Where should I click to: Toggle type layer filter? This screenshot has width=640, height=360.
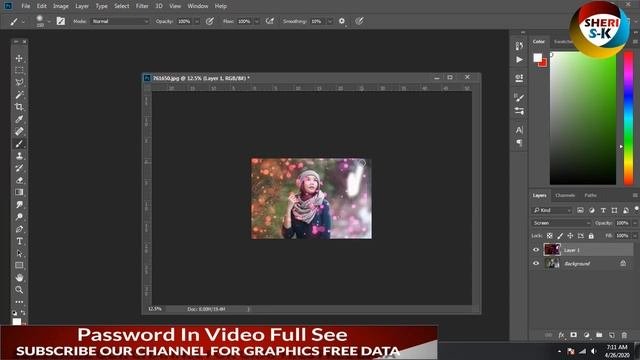[x=603, y=210]
